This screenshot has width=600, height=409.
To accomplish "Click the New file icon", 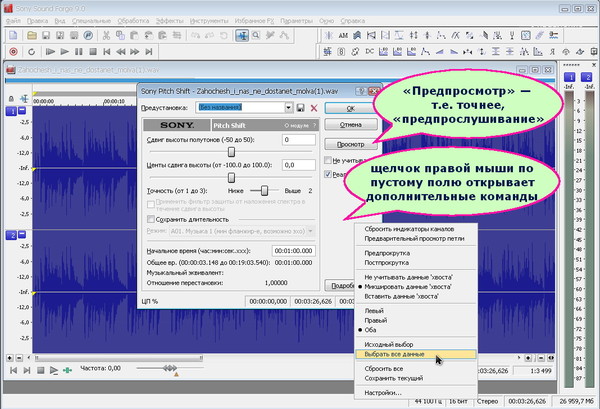I will tap(13, 36).
